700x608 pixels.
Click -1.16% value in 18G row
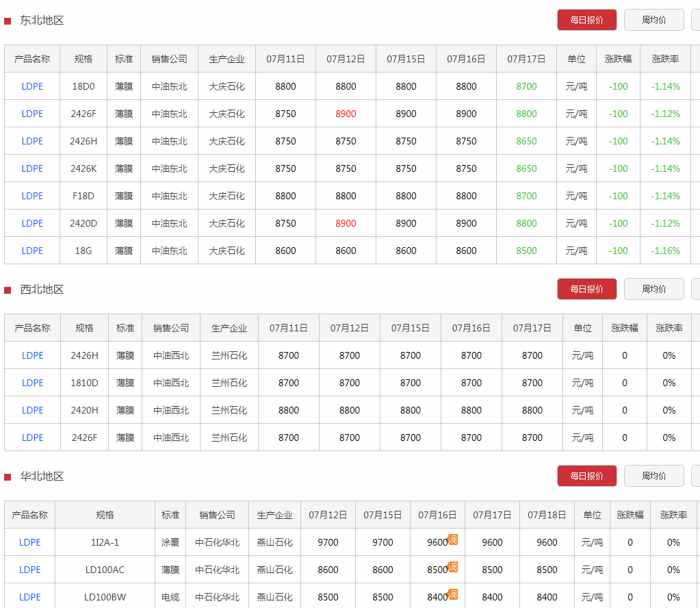coord(665,251)
